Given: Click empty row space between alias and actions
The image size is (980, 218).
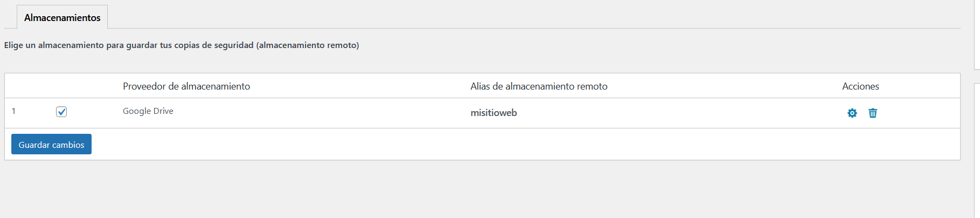Looking at the screenshot, I should point(673,113).
